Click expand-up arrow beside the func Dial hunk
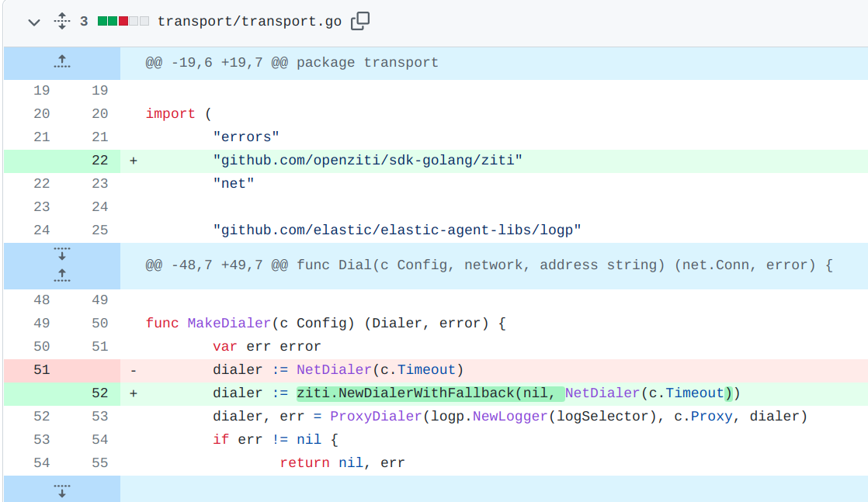Viewport: 868px width, 502px height. click(62, 275)
